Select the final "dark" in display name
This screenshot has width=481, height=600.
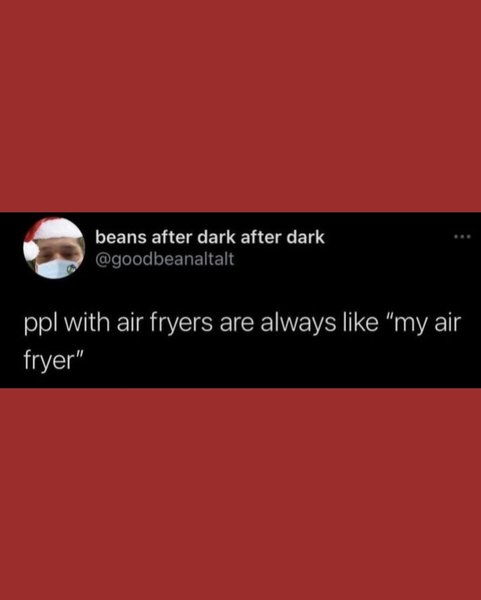306,237
